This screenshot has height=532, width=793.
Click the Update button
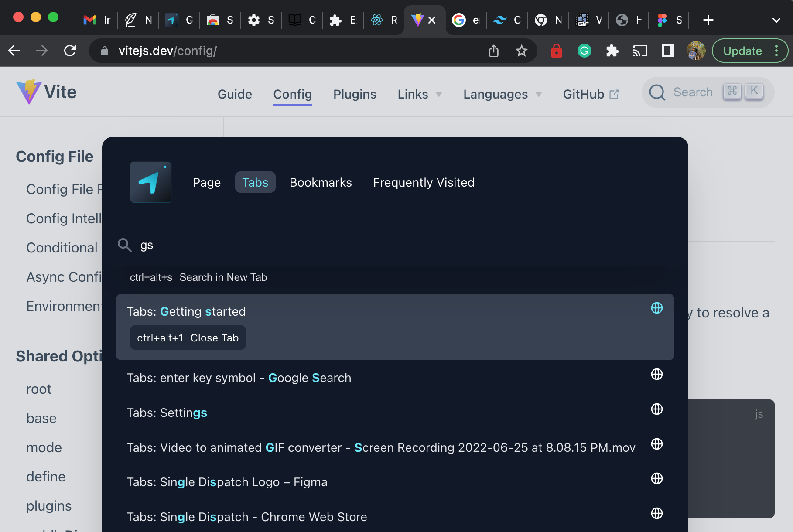742,51
